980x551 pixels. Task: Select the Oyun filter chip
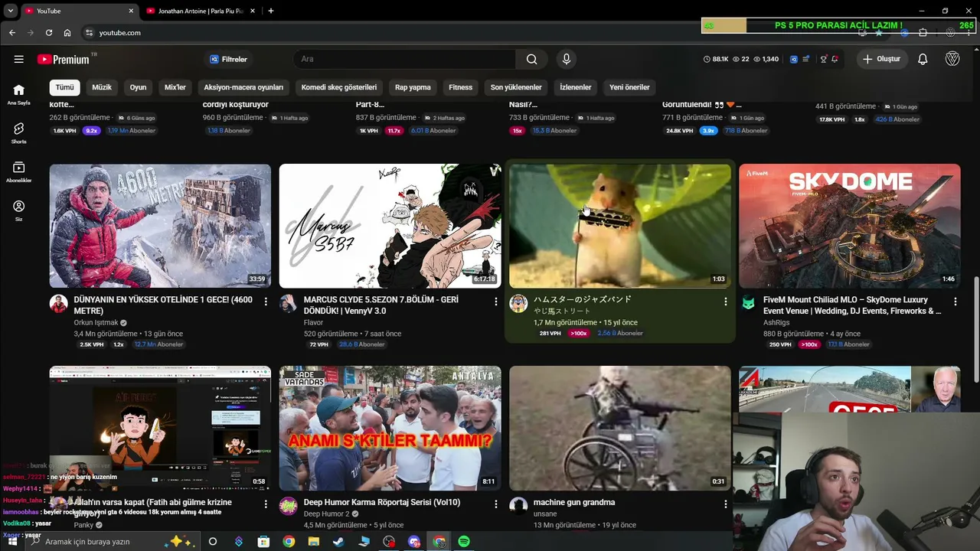138,87
